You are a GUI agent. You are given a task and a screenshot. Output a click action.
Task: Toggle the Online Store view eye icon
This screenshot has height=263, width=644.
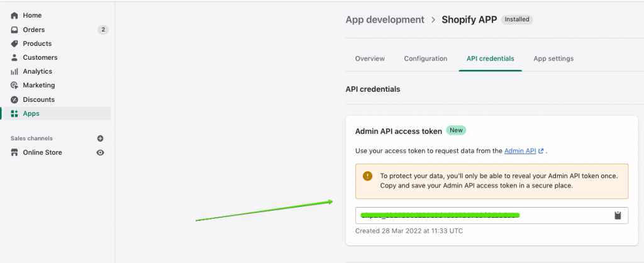[x=100, y=152]
